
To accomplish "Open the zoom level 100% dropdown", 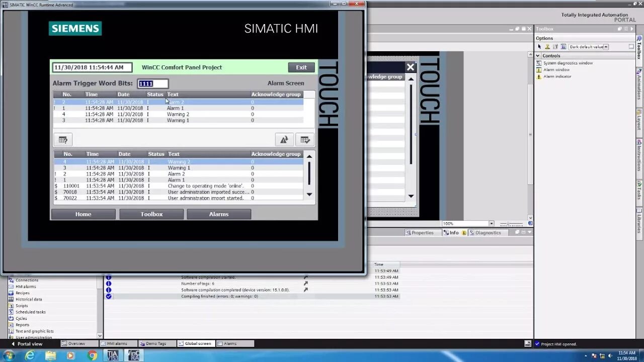I will pos(492,223).
